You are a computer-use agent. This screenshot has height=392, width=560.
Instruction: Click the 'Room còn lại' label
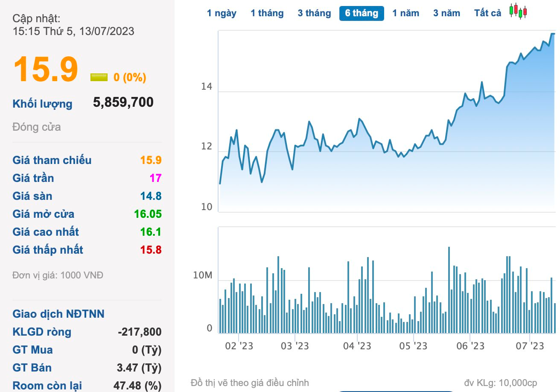[47, 386]
